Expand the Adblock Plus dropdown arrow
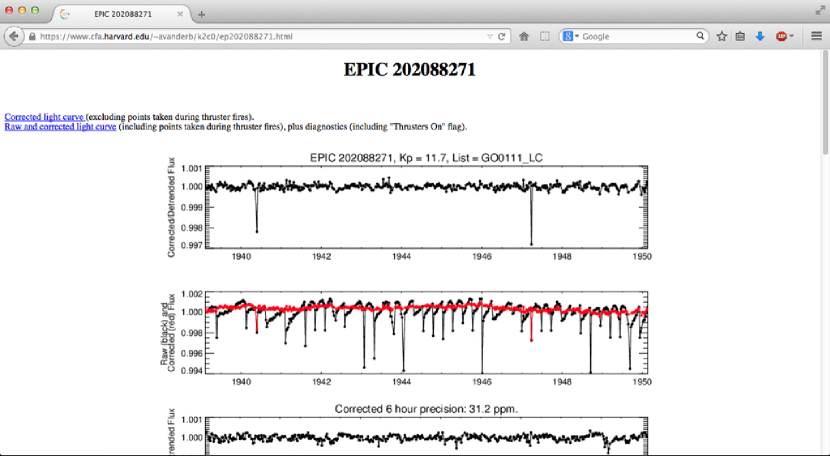 [792, 36]
